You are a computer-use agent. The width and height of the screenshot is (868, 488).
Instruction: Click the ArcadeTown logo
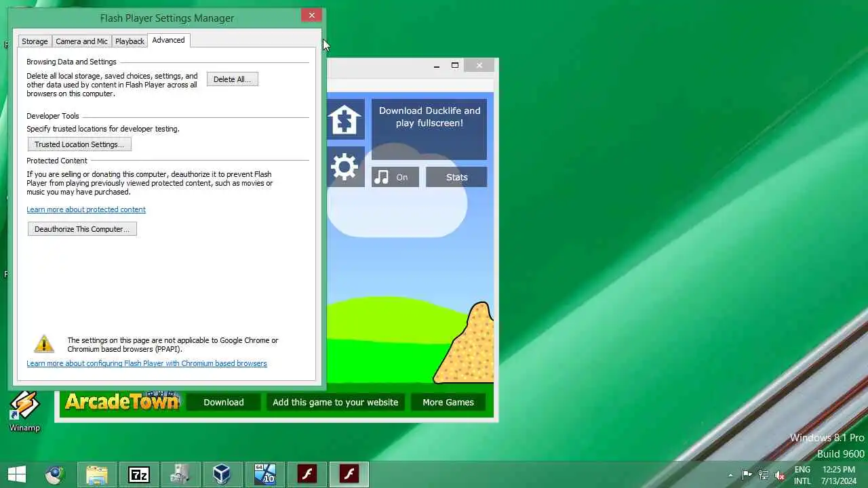(121, 402)
